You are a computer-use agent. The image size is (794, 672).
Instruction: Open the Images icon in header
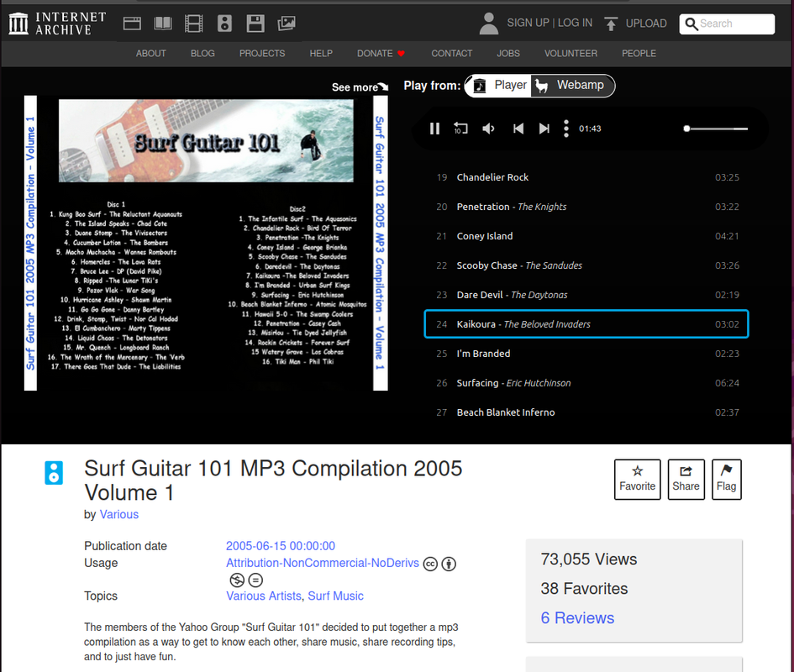click(287, 24)
